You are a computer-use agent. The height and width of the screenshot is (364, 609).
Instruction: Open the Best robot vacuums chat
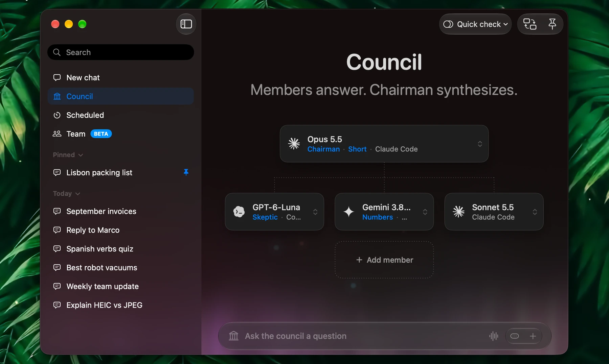tap(121, 268)
